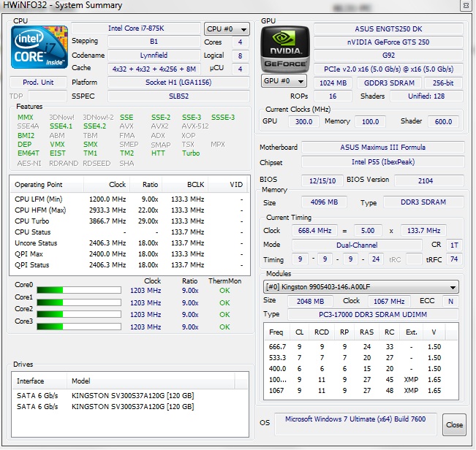Click the Ratio column header in operating table

click(x=146, y=185)
